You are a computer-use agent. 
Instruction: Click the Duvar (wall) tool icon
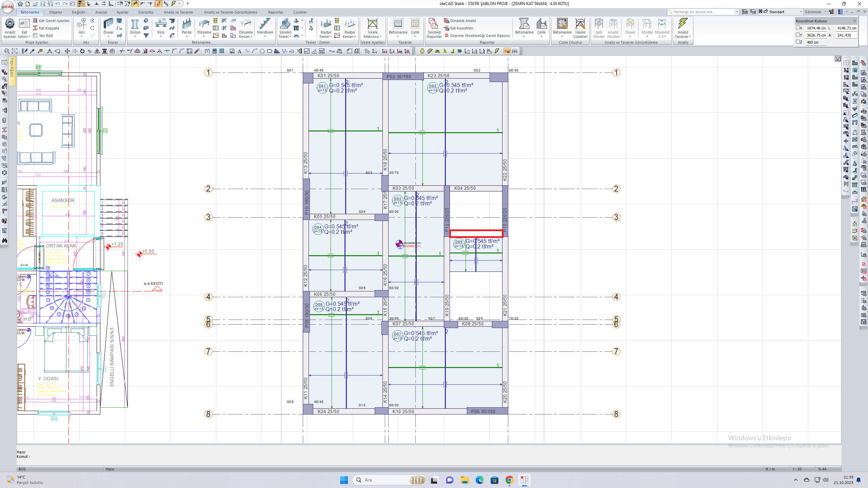click(x=108, y=24)
